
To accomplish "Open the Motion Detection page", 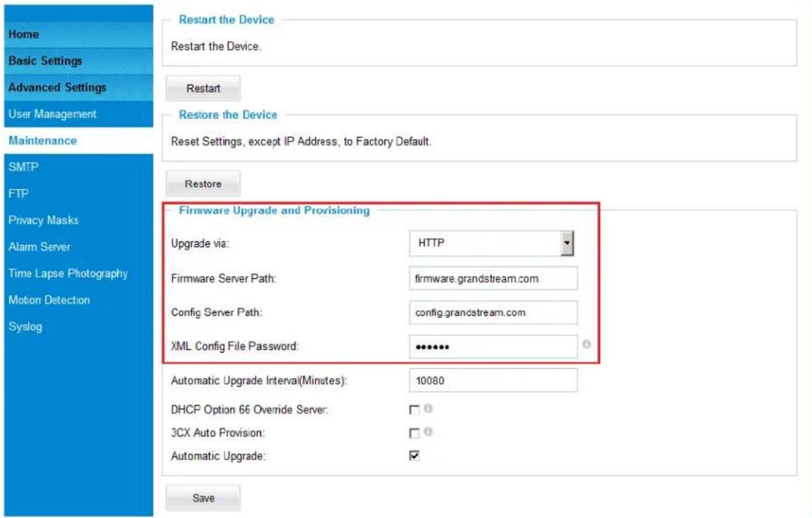I will [x=76, y=300].
